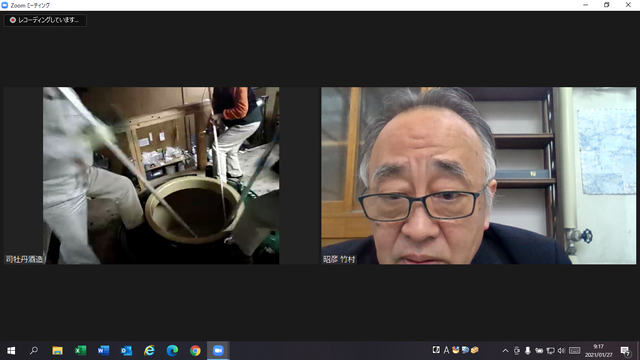
Task: Open the notification action center
Action: tap(625, 351)
